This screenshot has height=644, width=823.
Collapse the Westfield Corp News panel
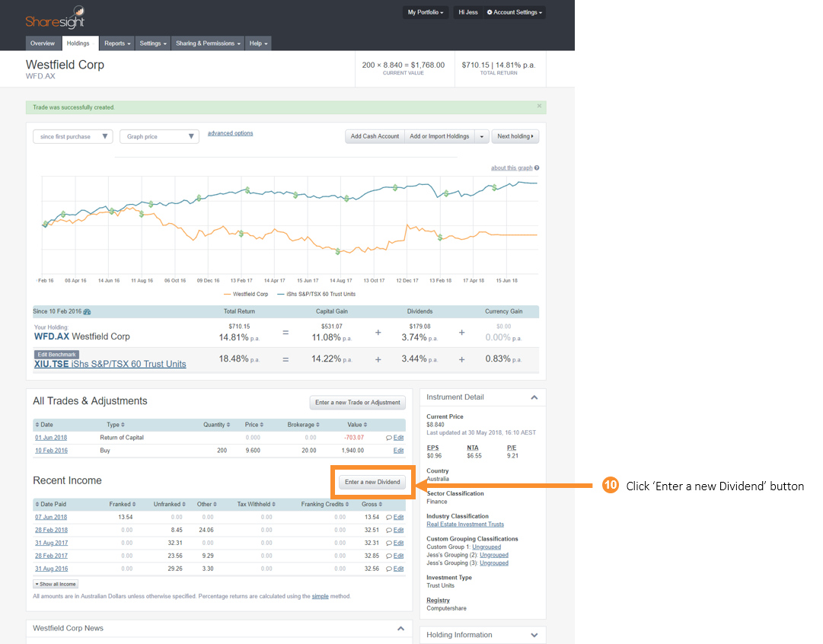pos(400,628)
